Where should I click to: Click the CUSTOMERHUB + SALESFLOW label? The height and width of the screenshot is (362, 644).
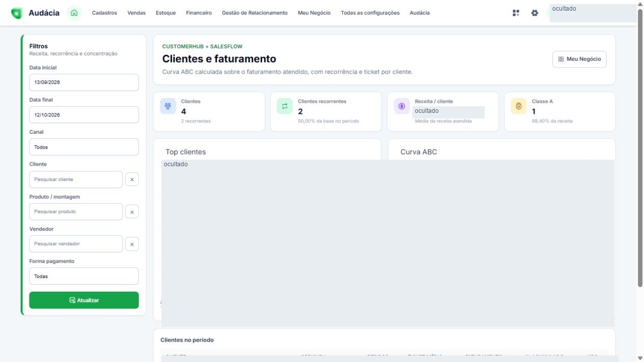pos(202,46)
